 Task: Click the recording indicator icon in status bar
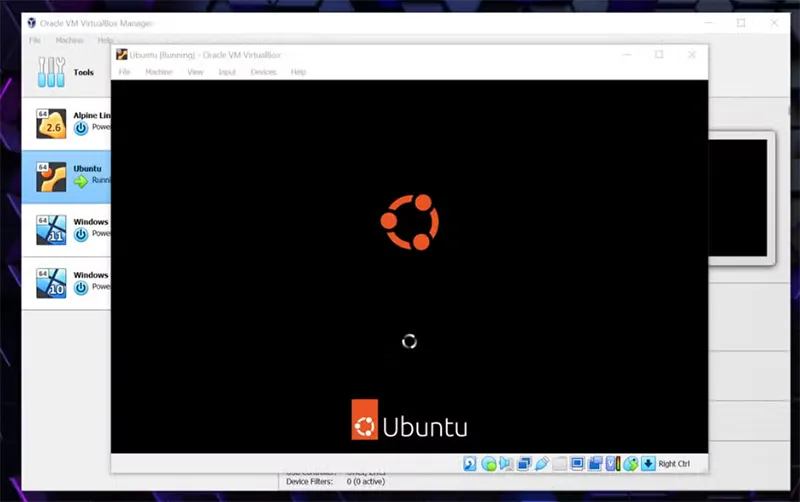click(x=595, y=463)
